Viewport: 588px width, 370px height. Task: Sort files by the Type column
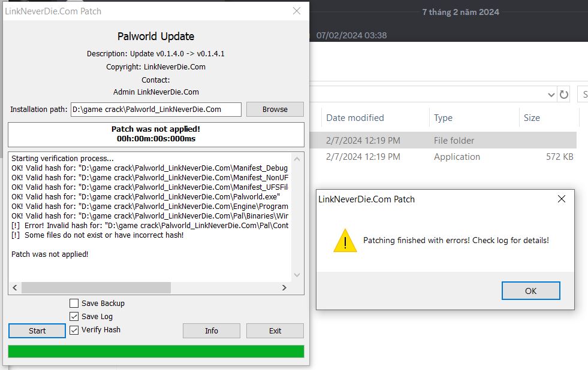tap(443, 118)
